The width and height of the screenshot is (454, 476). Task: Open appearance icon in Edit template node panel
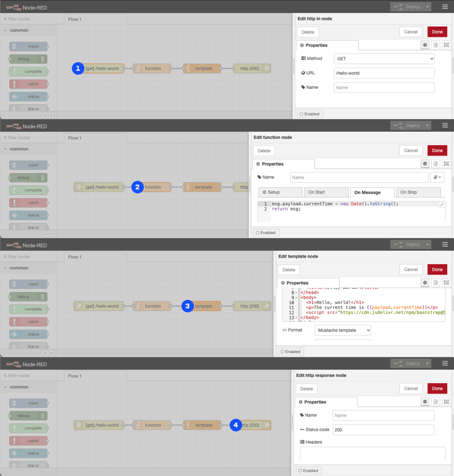[x=446, y=283]
